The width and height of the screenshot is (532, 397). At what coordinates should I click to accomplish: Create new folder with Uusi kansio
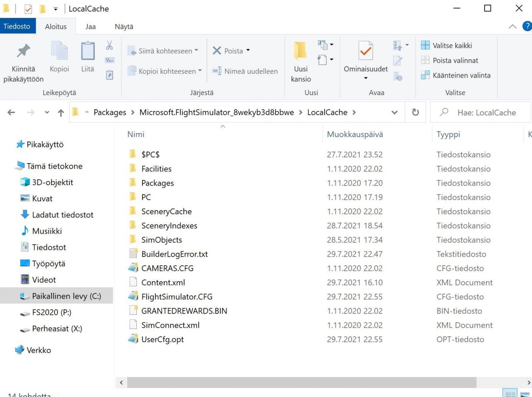point(301,61)
